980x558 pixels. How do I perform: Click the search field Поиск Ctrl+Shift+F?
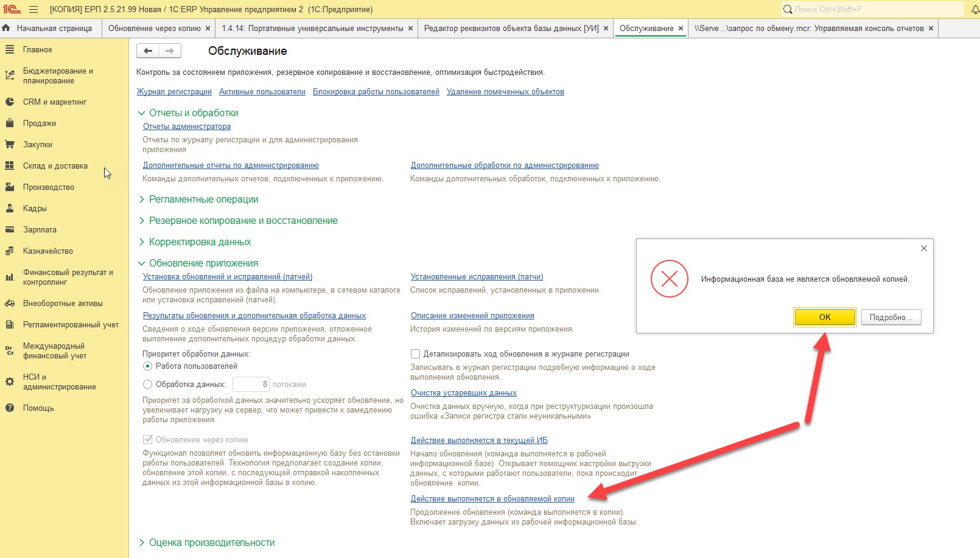point(873,9)
